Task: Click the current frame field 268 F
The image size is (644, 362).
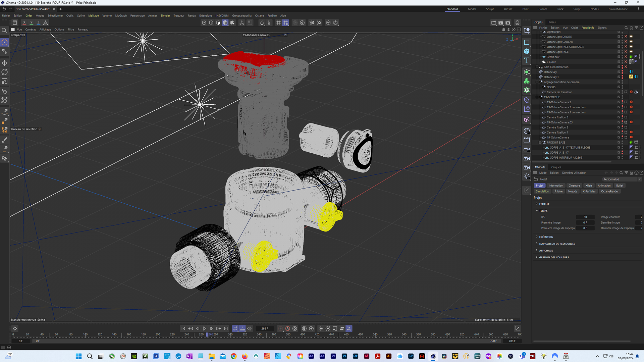Action: (x=265, y=329)
